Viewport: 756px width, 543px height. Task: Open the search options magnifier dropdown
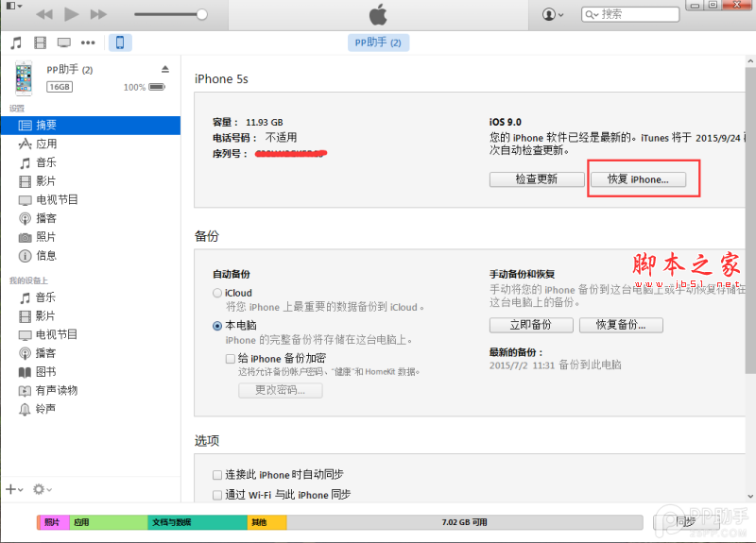coord(592,14)
